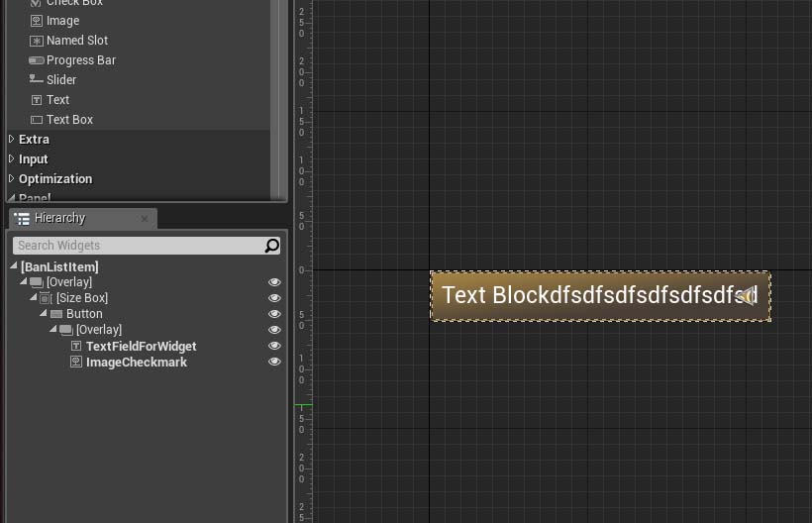Pick the Progress Bar widget icon
The width and height of the screenshot is (812, 523).
click(36, 60)
